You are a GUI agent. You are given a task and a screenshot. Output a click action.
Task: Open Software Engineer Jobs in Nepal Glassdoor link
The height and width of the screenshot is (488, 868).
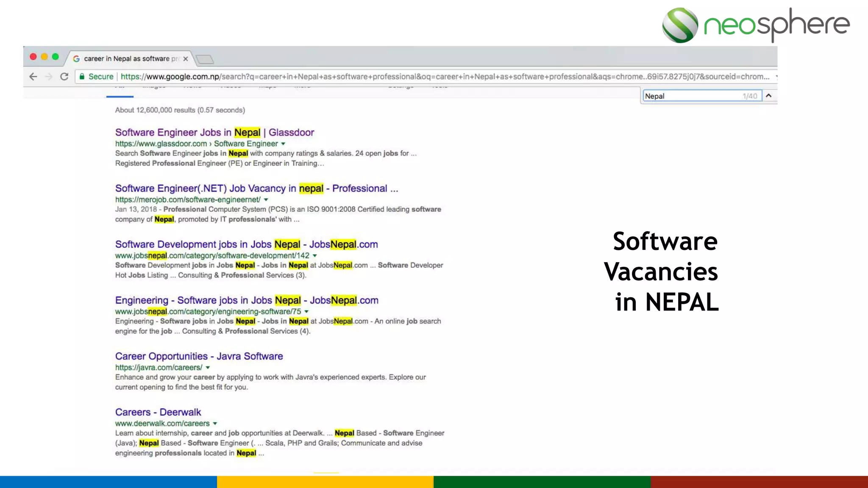pyautogui.click(x=214, y=133)
